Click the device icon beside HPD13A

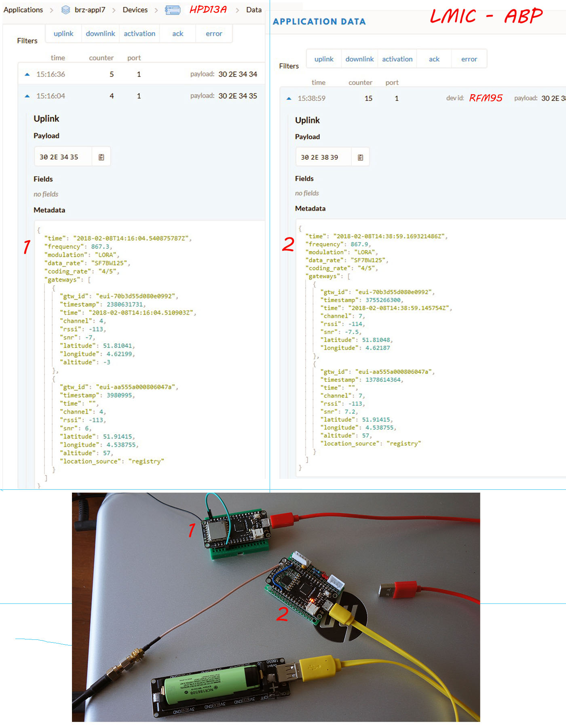click(173, 10)
